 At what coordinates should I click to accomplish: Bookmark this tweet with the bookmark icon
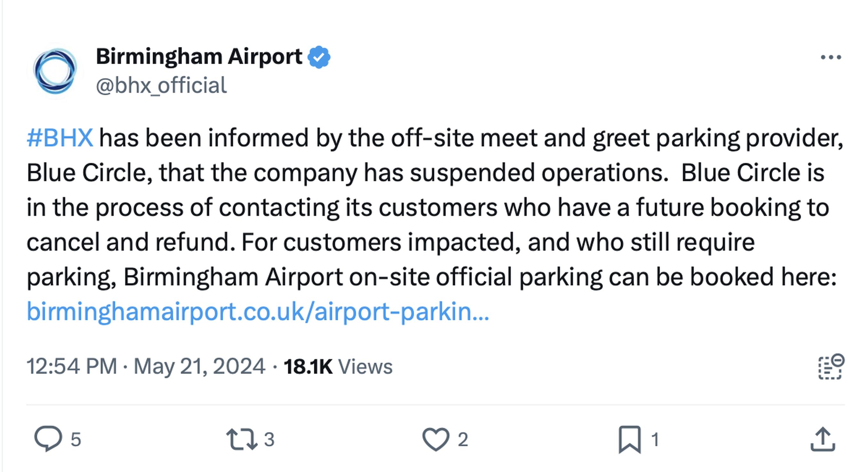629,439
